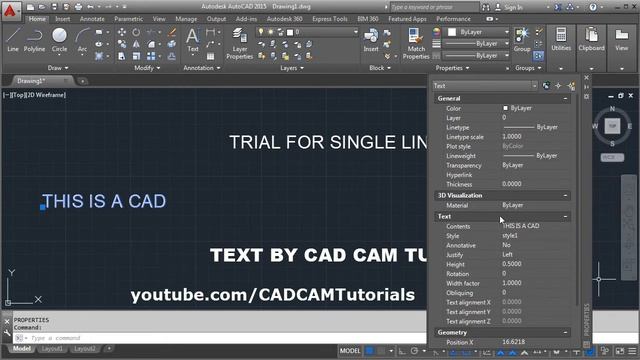The image size is (640, 360).
Task: Click the Move tool in Modify
Action: coord(122,32)
